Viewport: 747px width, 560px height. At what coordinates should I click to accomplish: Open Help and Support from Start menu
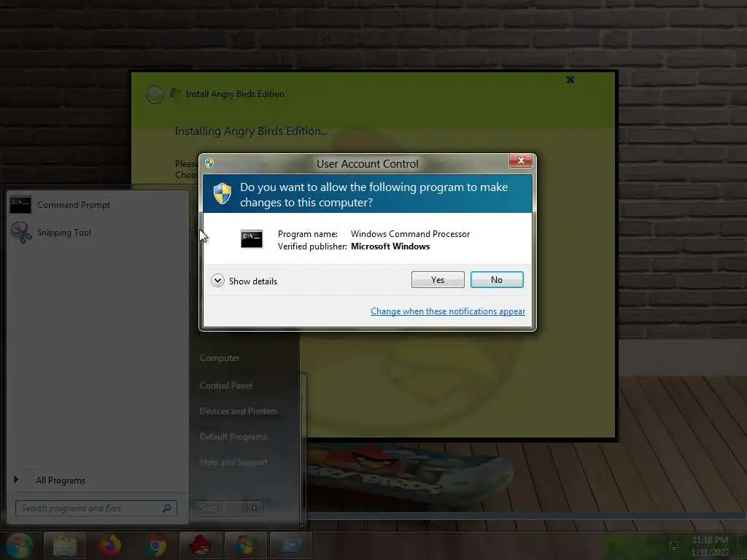(x=233, y=462)
